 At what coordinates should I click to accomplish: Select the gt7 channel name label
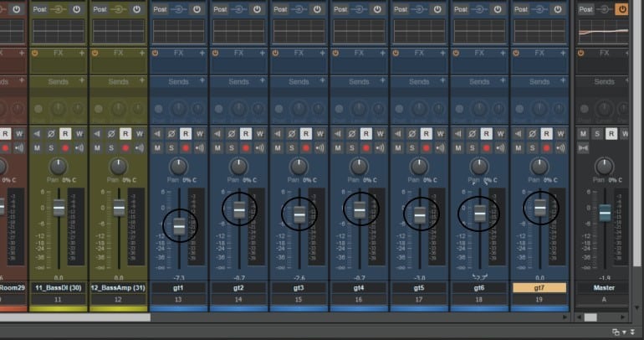(539, 287)
